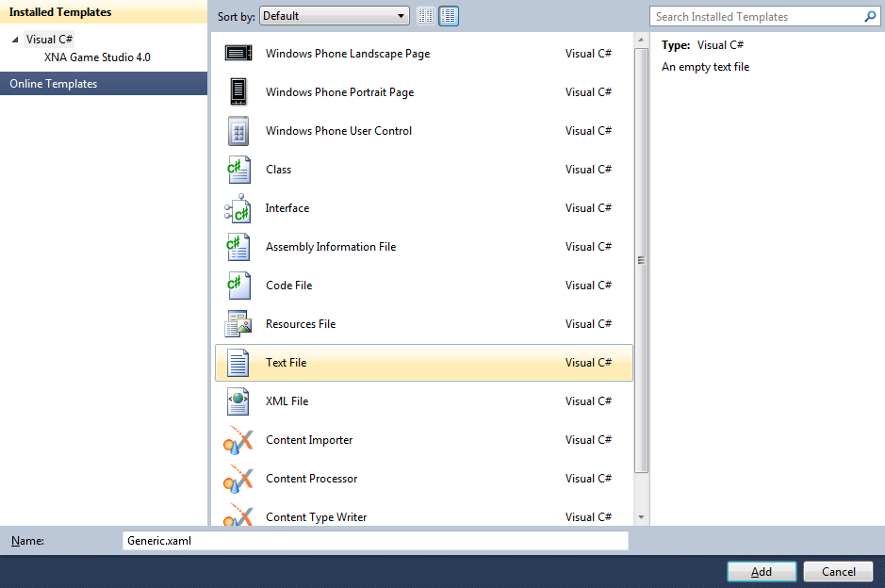
Task: Click the scrollbar down arrow
Action: [641, 517]
